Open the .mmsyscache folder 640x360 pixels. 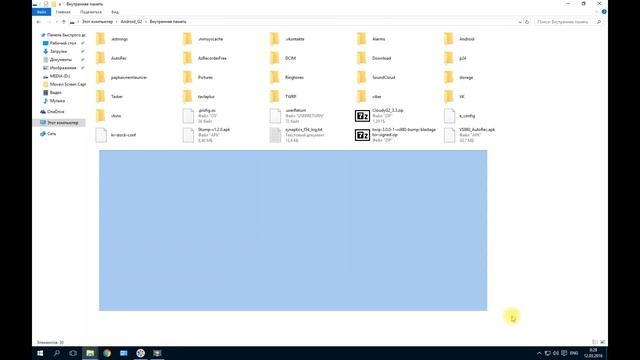point(203,39)
